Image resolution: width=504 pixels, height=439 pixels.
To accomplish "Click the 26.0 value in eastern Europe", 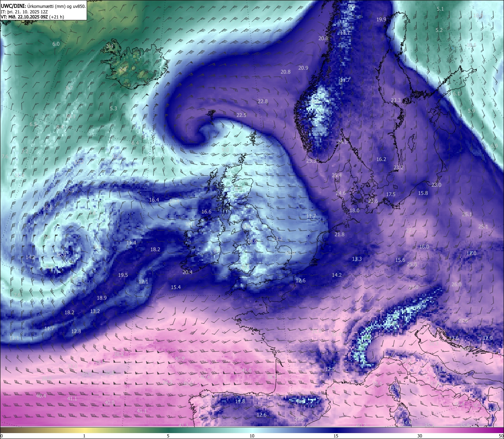I will point(456,285).
